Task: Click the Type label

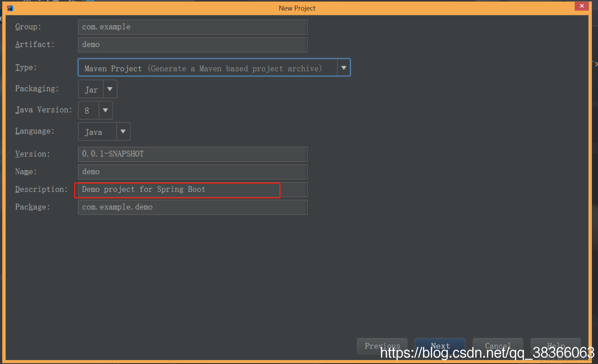Action: click(x=26, y=67)
